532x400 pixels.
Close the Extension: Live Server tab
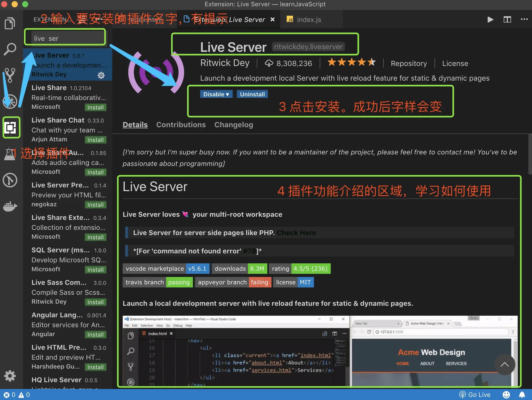coord(273,20)
